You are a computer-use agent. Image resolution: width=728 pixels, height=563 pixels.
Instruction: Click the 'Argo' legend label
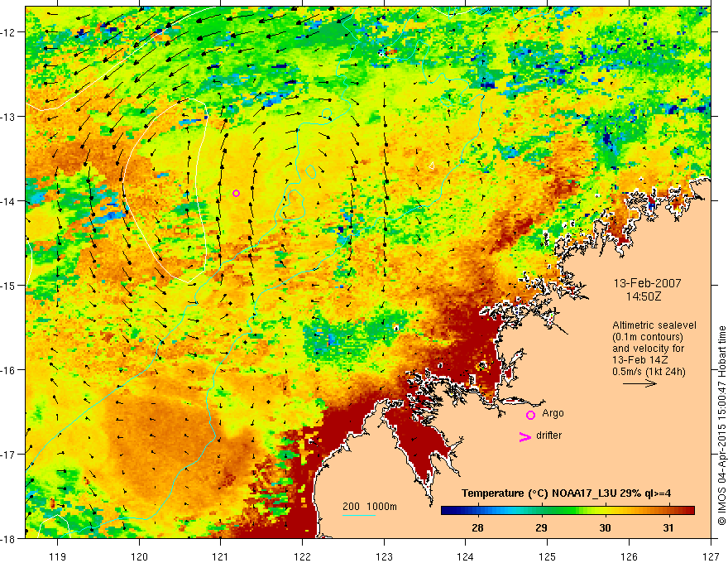[x=553, y=413]
